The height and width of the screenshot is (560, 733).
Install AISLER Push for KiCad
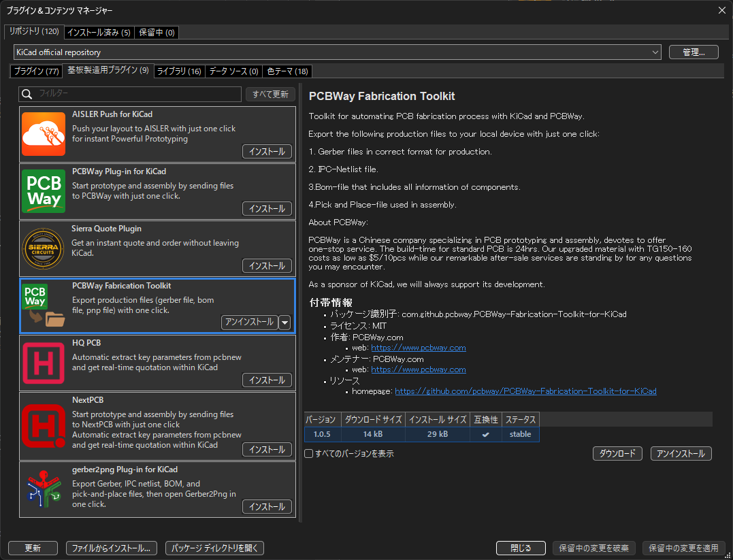[x=267, y=152]
